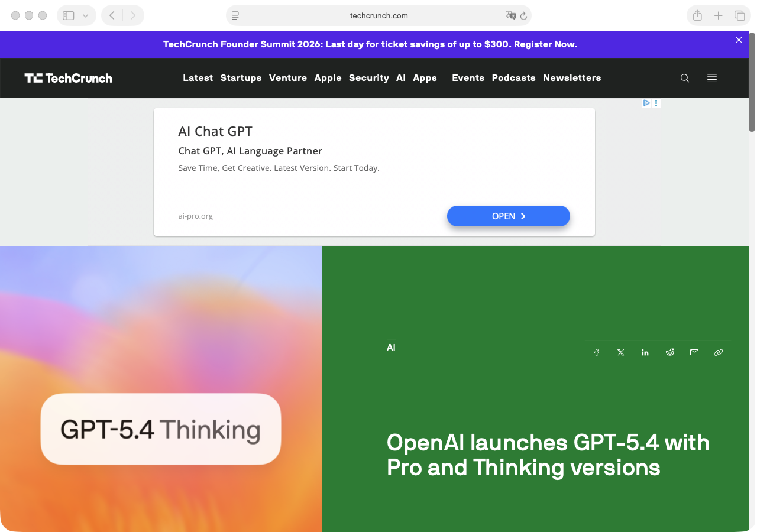Reload the page in Safari
Image resolution: width=757 pixels, height=532 pixels.
pyautogui.click(x=523, y=15)
